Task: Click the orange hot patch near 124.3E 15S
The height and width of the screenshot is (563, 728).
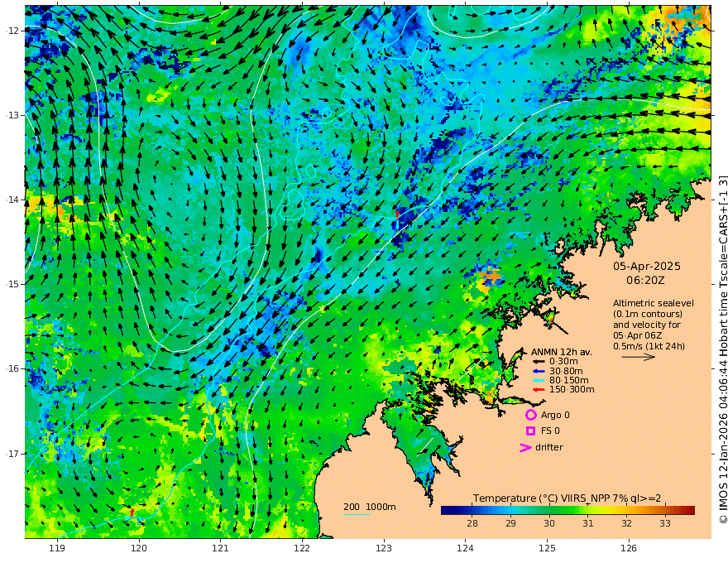Action: click(490, 277)
